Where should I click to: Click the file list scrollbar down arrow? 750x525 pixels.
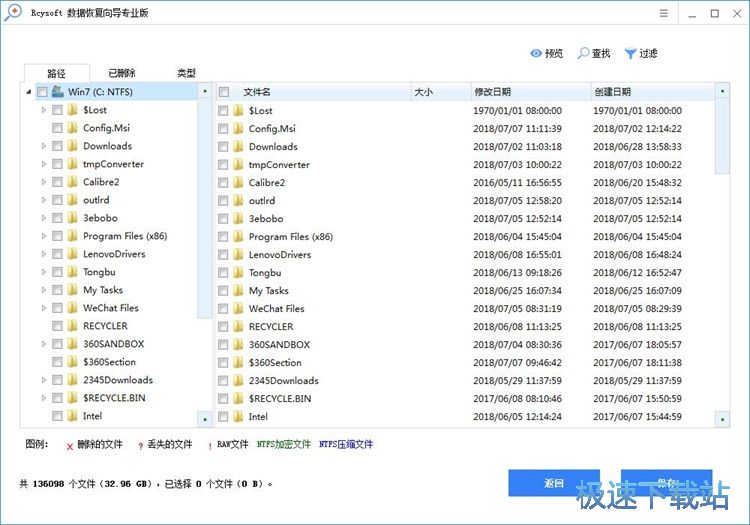tap(722, 419)
